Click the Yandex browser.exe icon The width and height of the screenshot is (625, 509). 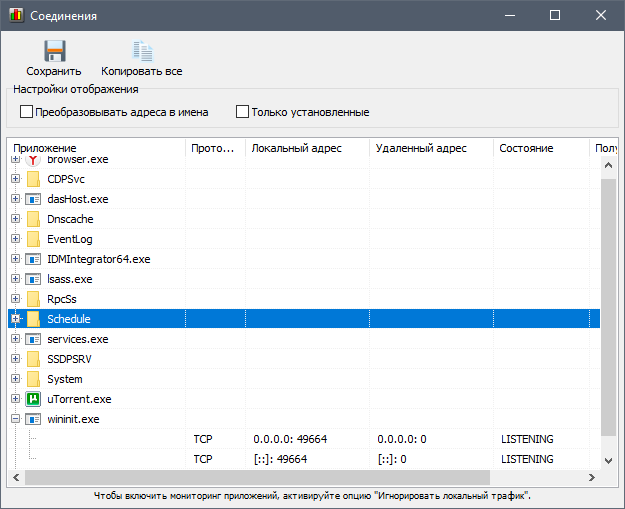click(x=33, y=160)
